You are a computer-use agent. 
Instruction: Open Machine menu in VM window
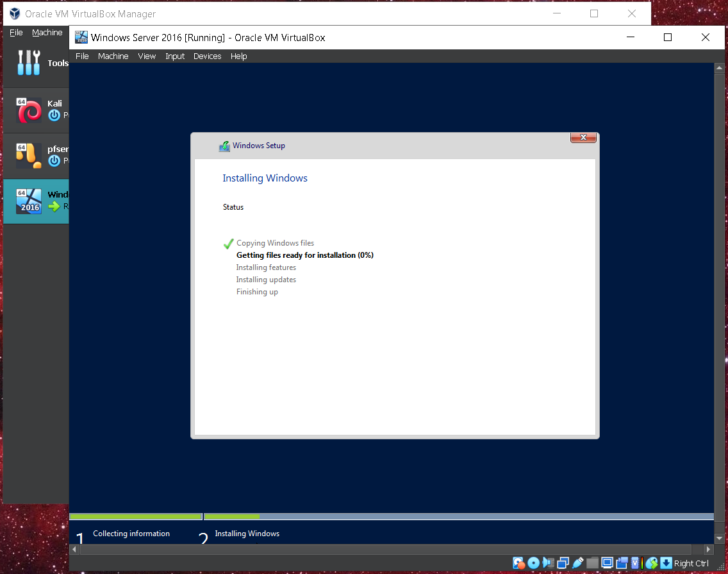(113, 56)
